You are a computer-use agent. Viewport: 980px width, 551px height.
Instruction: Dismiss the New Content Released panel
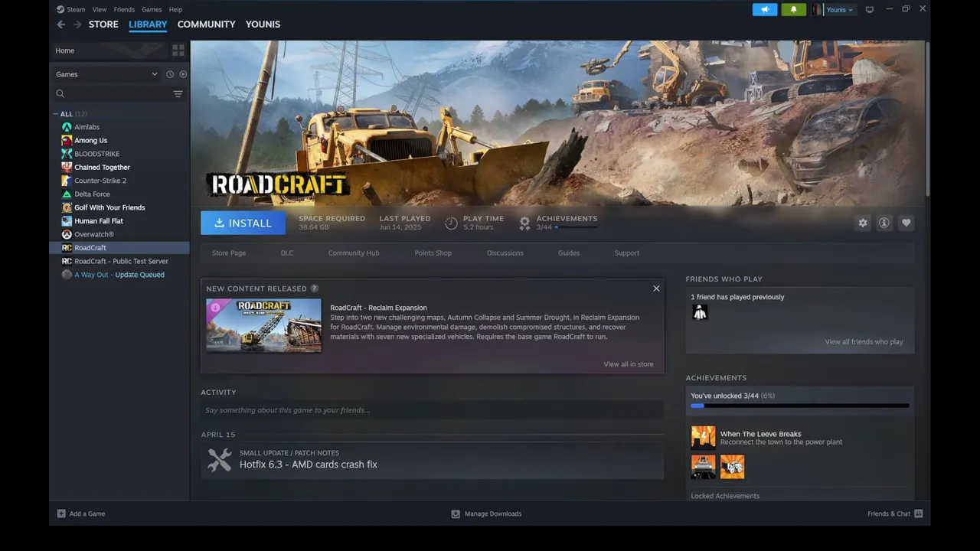[x=656, y=289]
